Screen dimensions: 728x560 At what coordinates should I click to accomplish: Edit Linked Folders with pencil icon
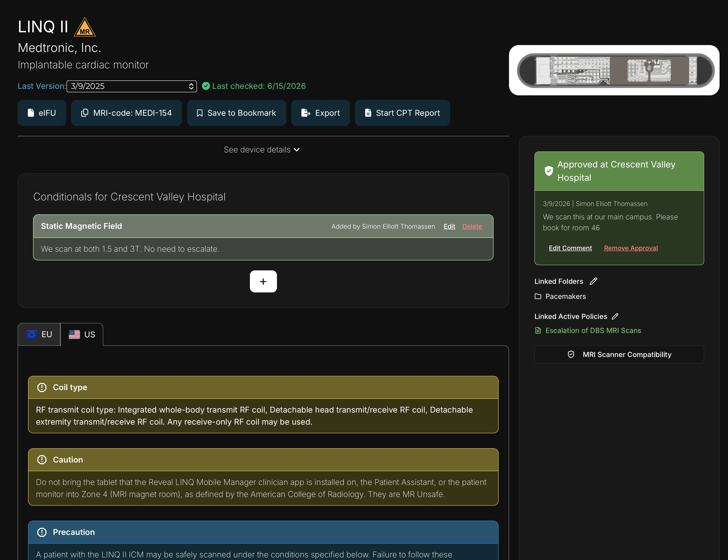click(593, 281)
